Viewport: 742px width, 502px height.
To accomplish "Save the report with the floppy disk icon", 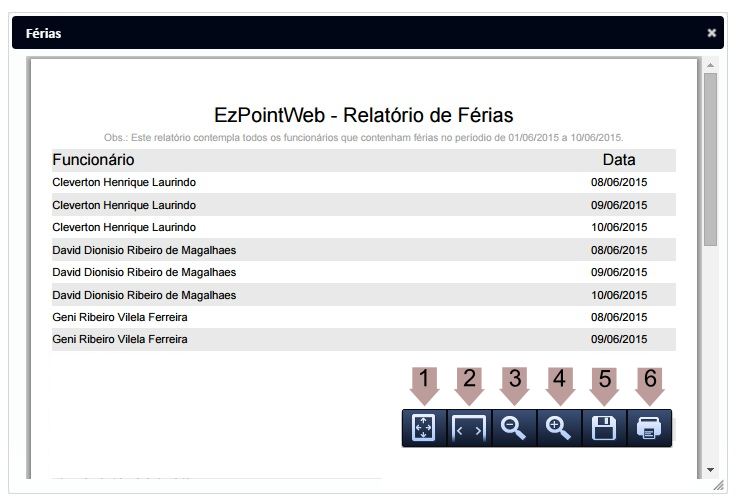I will click(604, 428).
